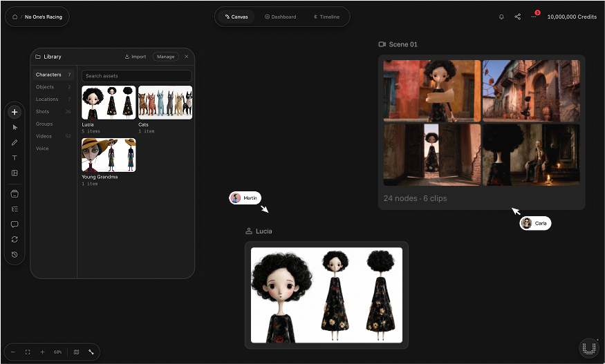Zoom out with the minus icon
The image size is (605, 364).
point(12,352)
